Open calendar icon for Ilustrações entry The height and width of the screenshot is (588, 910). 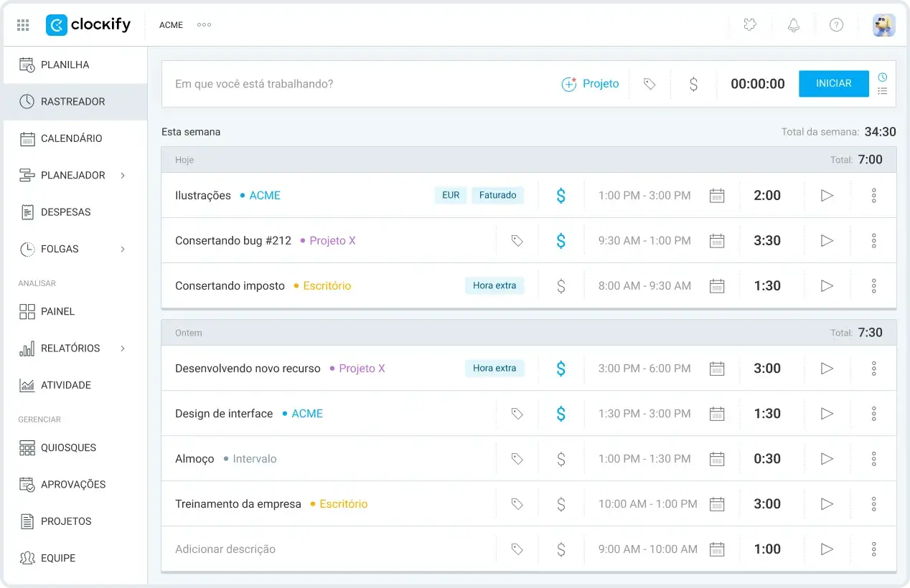717,196
